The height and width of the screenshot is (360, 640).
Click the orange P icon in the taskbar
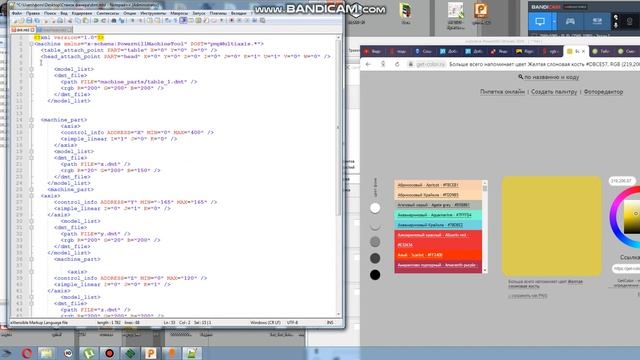pyautogui.click(x=150, y=353)
